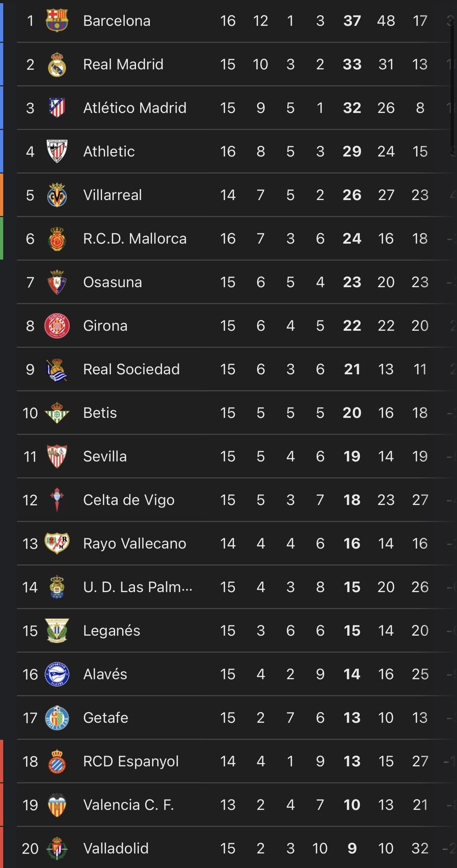Viewport: 457px width, 868px height.
Task: Tap the Valencia C. F. bat crest
Action: 57,805
